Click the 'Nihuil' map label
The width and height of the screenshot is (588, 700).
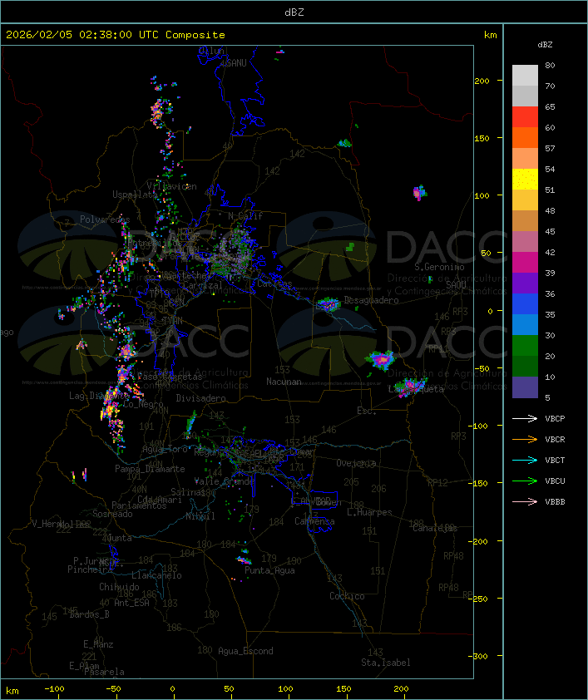click(x=200, y=516)
